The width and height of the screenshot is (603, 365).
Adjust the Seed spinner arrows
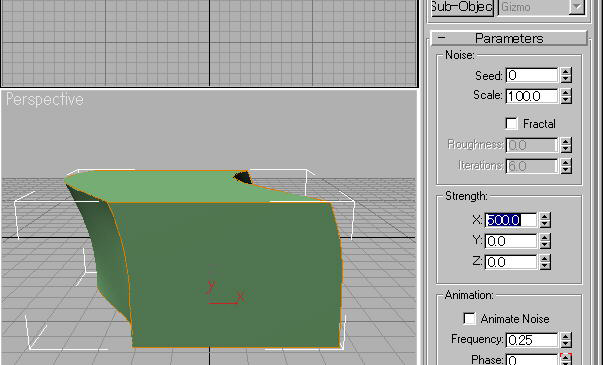[566, 75]
